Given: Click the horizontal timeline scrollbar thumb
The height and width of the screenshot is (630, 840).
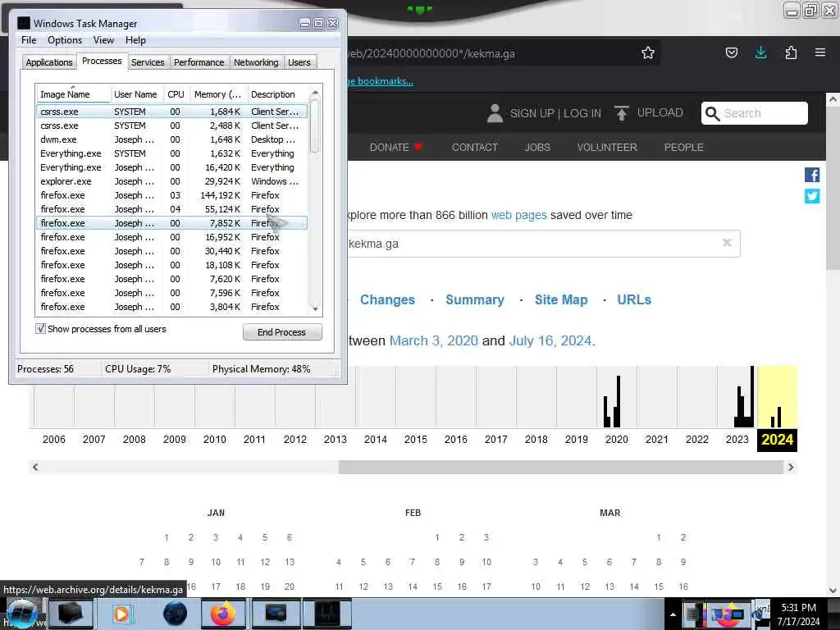Looking at the screenshot, I should tap(560, 467).
